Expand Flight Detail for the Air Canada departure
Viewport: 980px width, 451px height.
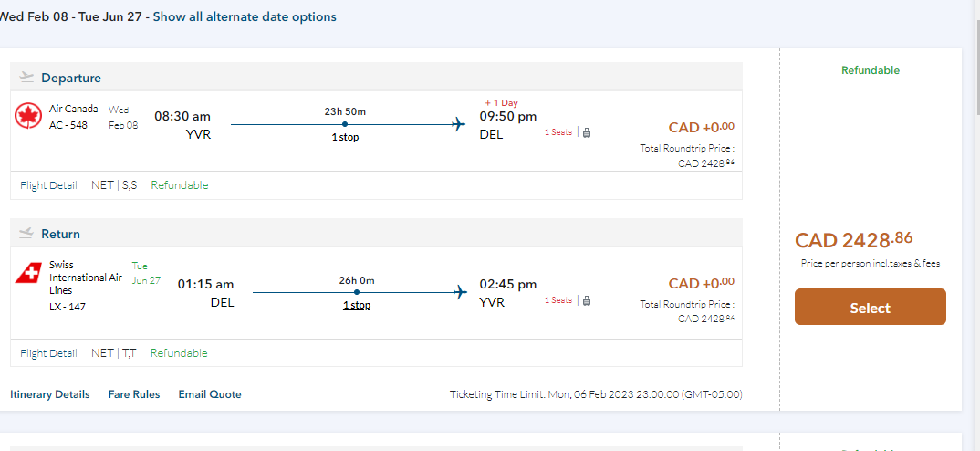[x=48, y=185]
